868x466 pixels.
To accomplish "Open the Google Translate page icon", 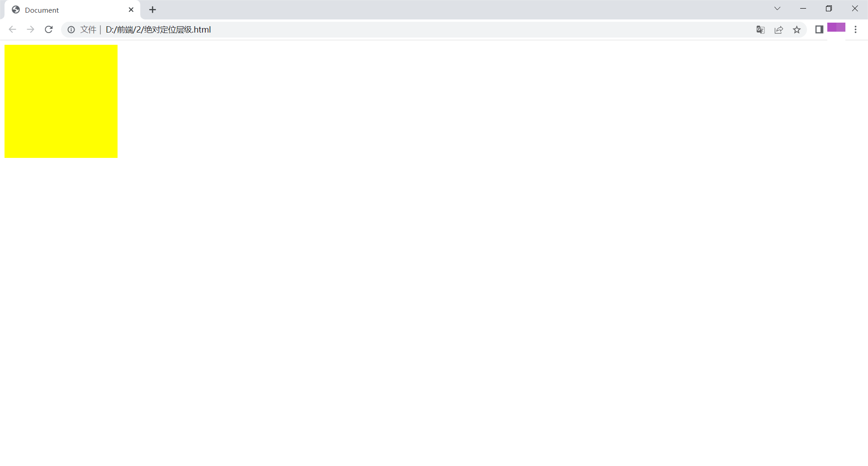I will tap(760, 29).
